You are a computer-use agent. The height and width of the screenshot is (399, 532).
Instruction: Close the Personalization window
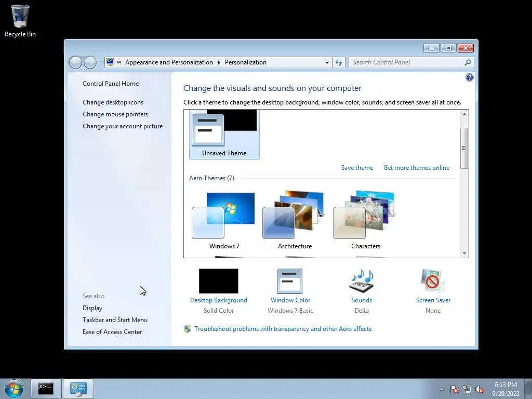[x=465, y=48]
